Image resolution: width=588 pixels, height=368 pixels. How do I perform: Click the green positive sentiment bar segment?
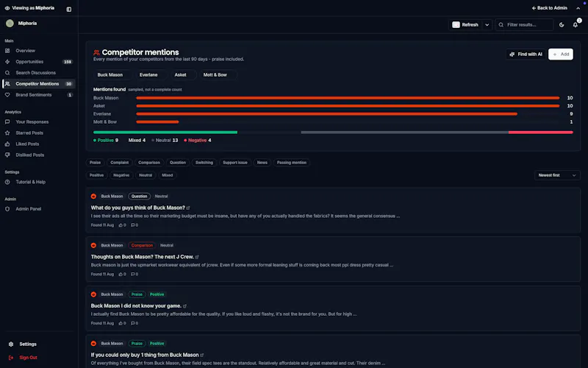165,132
